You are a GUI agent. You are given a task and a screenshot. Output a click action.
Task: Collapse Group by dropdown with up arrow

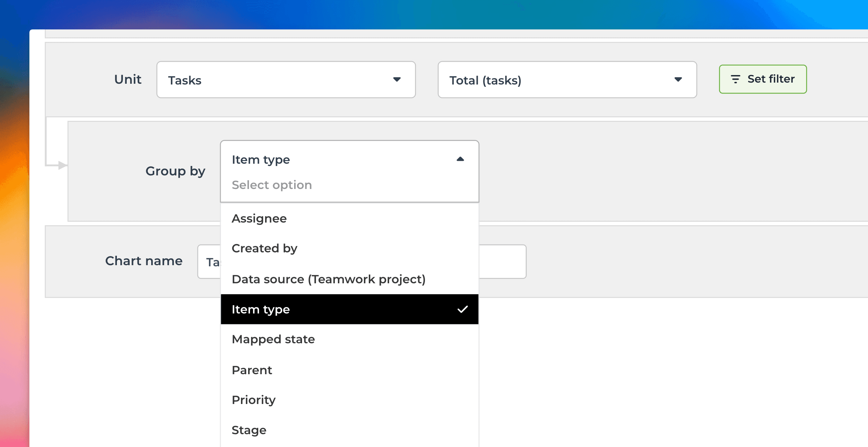click(460, 159)
